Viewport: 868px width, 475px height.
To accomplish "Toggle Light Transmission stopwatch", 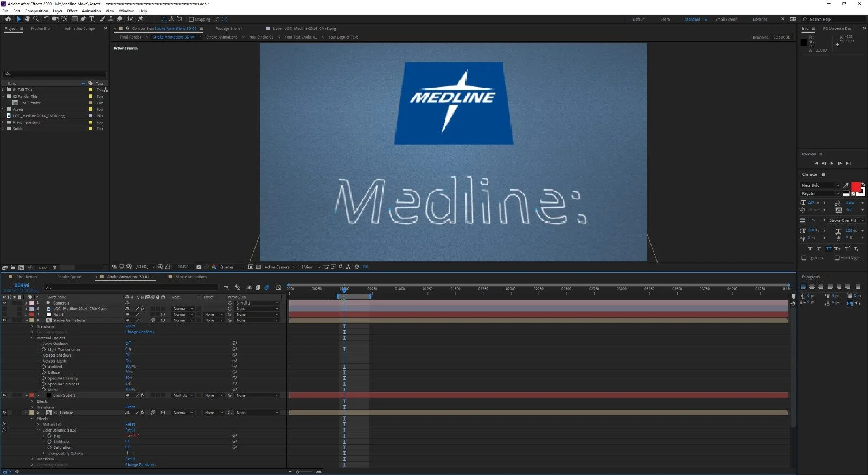I will tap(44, 349).
